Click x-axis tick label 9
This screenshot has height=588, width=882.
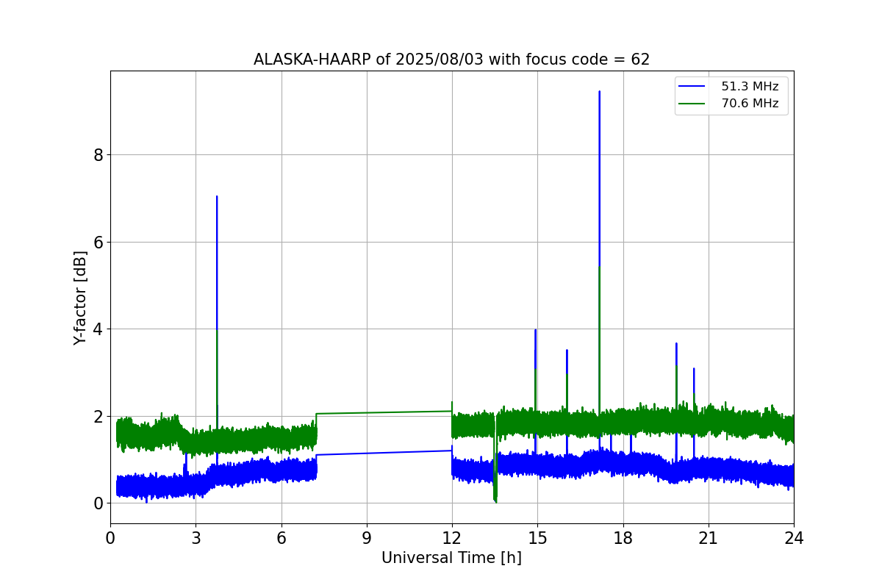pos(367,538)
